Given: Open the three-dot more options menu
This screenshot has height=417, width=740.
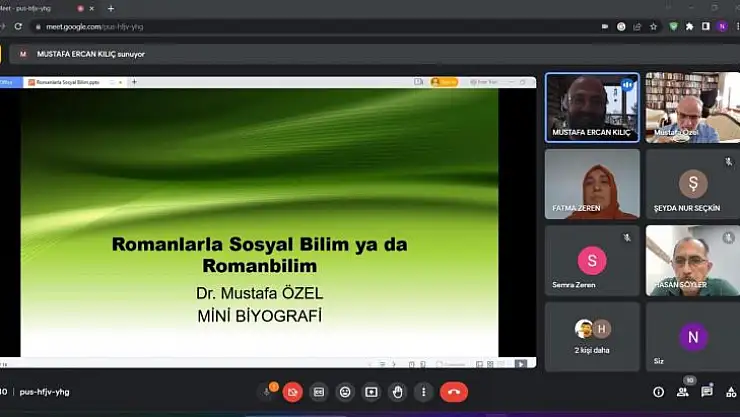Looking at the screenshot, I should point(423,392).
